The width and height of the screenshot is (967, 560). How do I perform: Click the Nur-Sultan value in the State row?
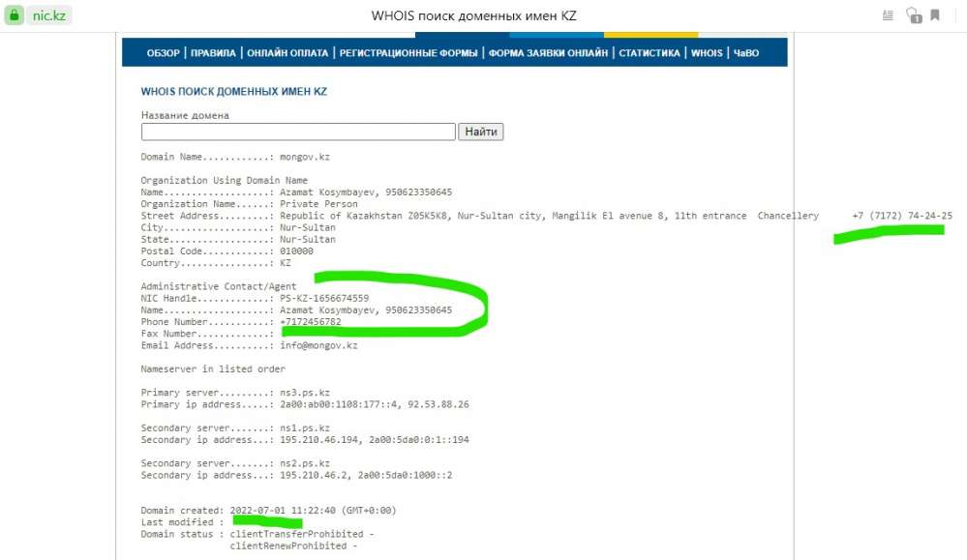[307, 239]
